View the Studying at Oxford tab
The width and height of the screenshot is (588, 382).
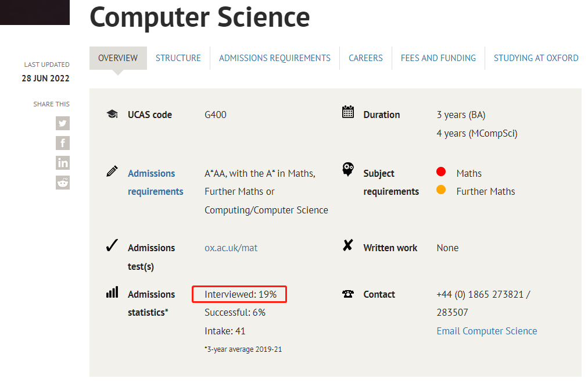tap(536, 58)
